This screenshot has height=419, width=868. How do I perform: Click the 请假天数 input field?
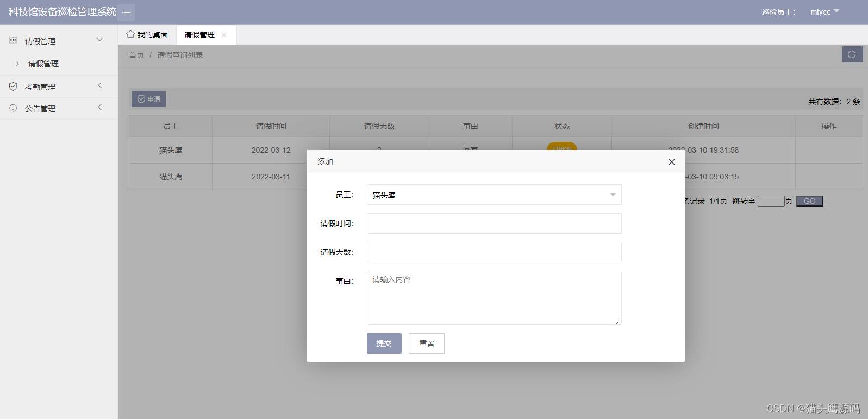pos(494,252)
